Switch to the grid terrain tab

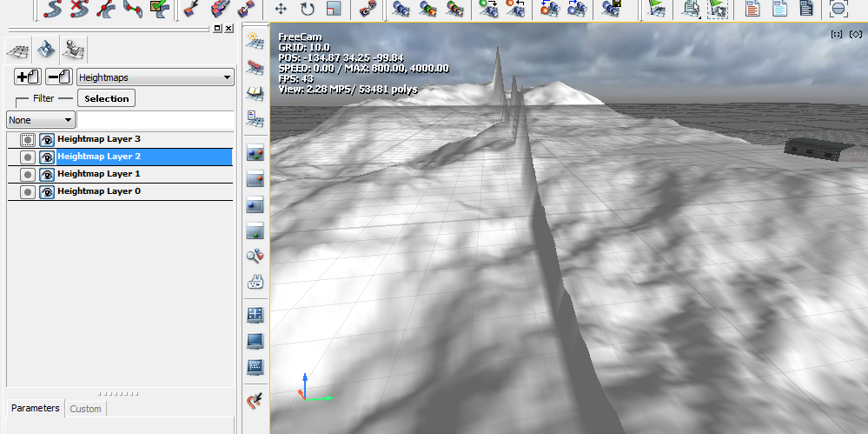(17, 51)
